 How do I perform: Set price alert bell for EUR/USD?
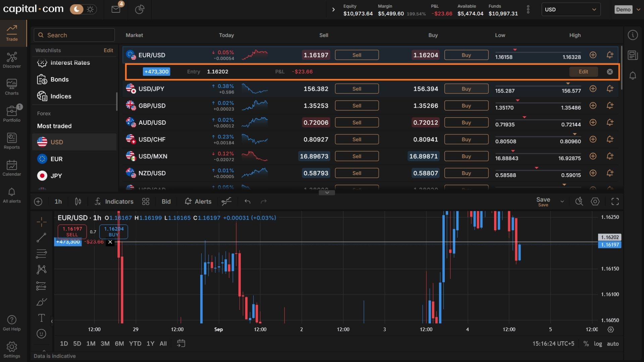tap(610, 55)
